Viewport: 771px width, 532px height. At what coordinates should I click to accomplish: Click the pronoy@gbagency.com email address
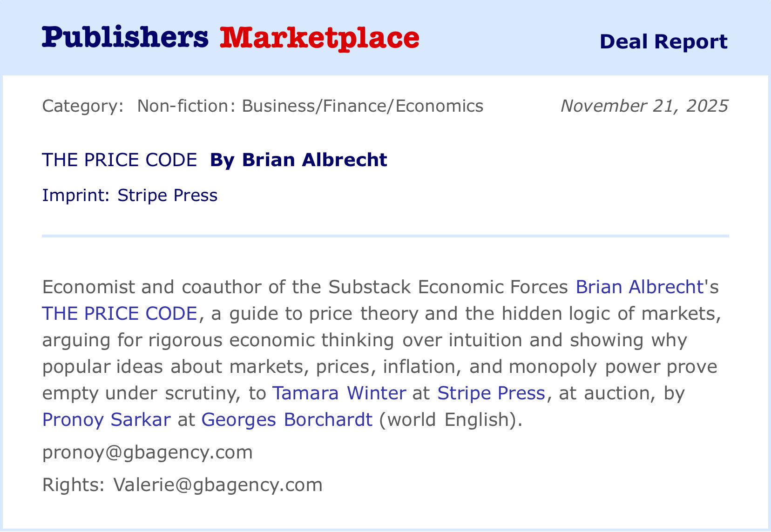[x=147, y=452]
